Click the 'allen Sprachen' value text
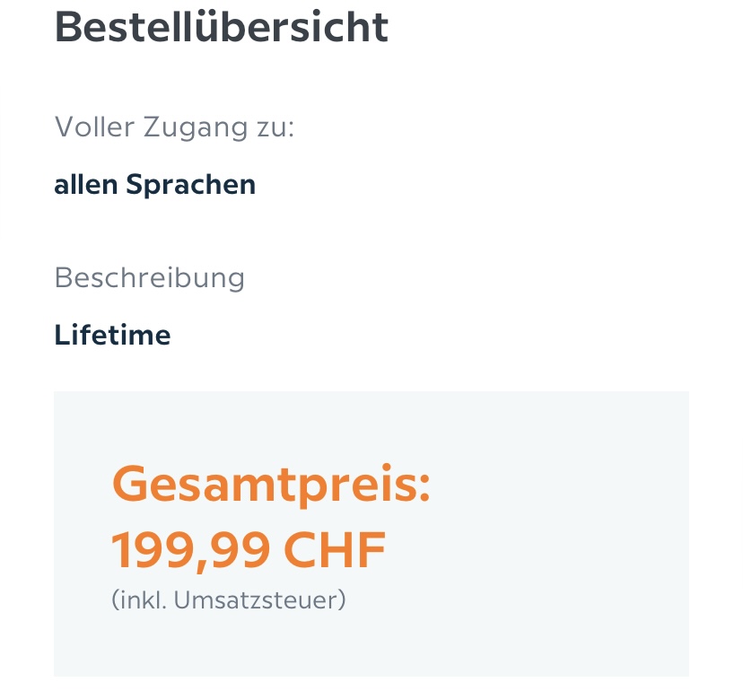 (x=154, y=185)
